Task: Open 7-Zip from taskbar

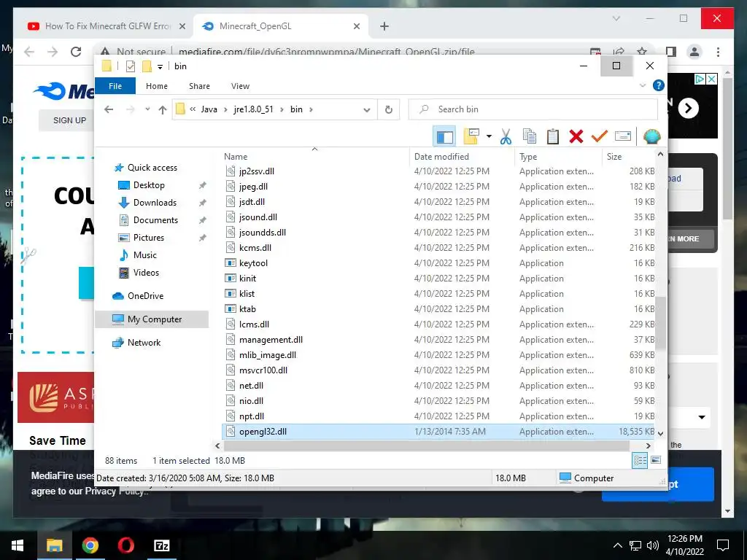Action: tap(161, 545)
